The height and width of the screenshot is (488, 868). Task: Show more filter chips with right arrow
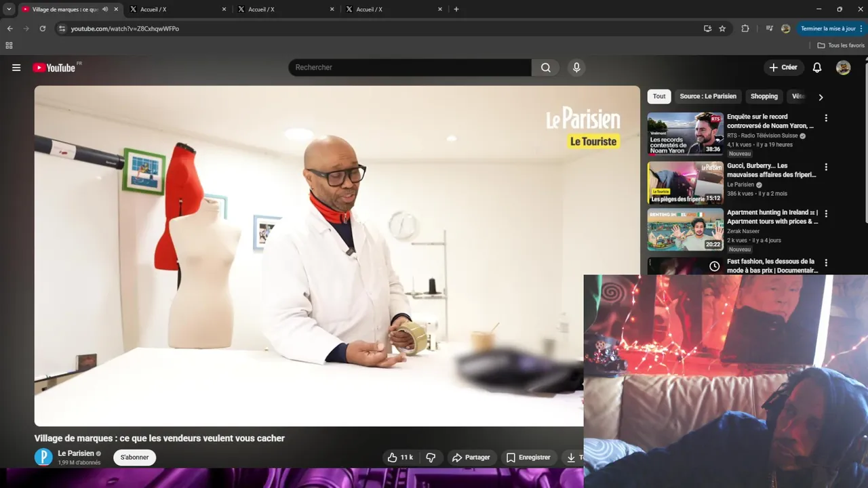tap(821, 97)
